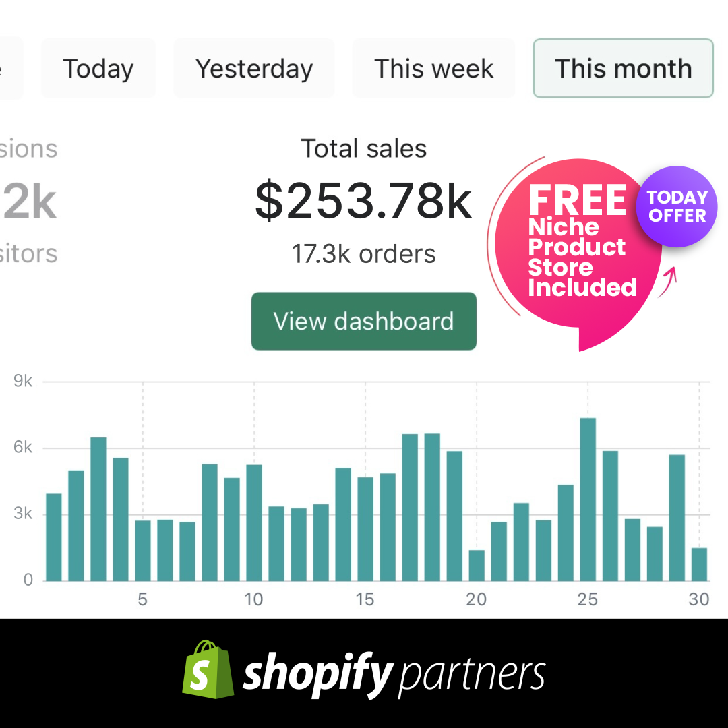The image size is (728, 728).
Task: Select the This month filter
Action: [x=622, y=68]
